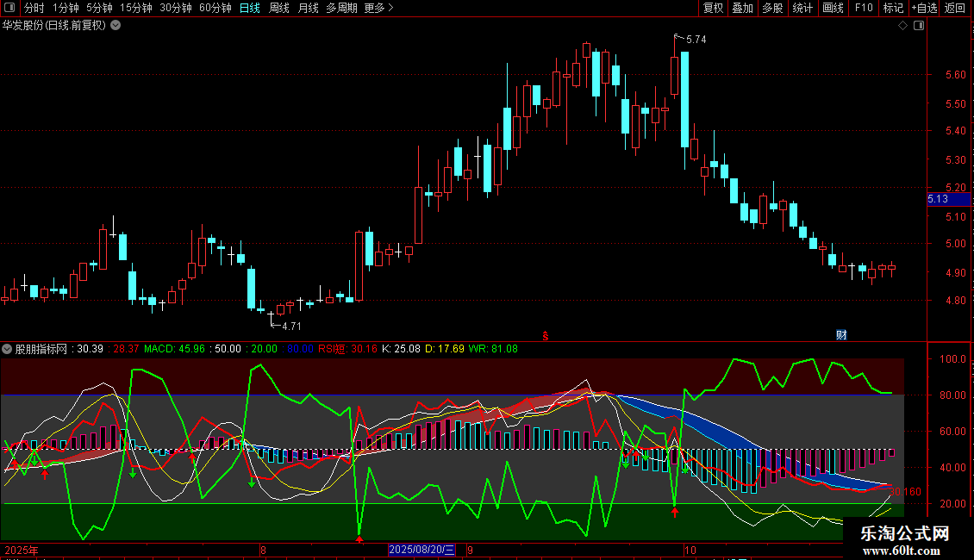974x560 pixels.
Task: Open F10 company information
Action: [x=863, y=8]
